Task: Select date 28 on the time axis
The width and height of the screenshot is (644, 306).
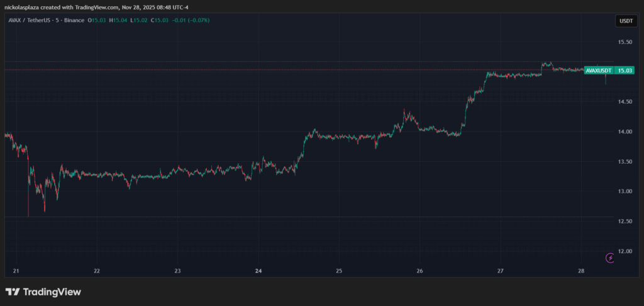Action: tap(580, 271)
